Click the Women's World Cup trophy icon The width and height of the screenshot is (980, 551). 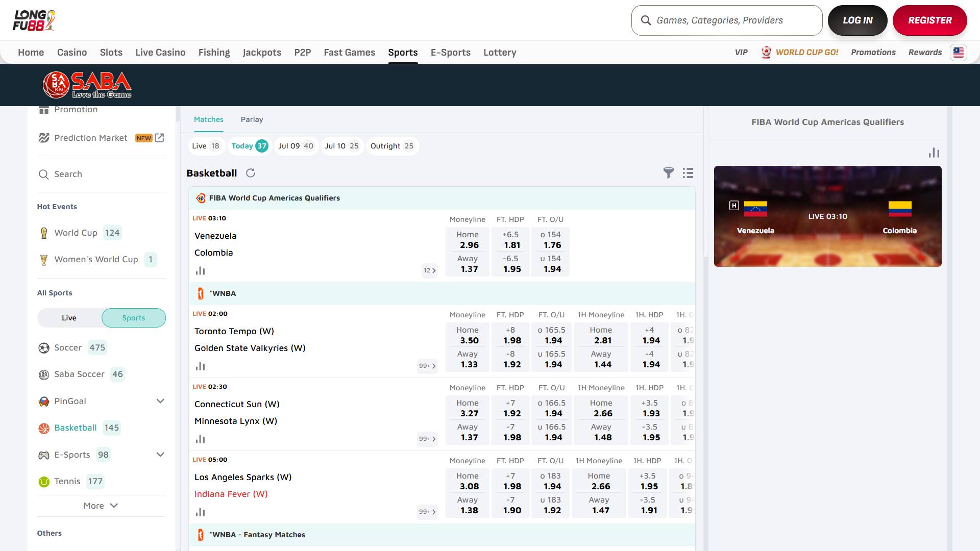(44, 260)
